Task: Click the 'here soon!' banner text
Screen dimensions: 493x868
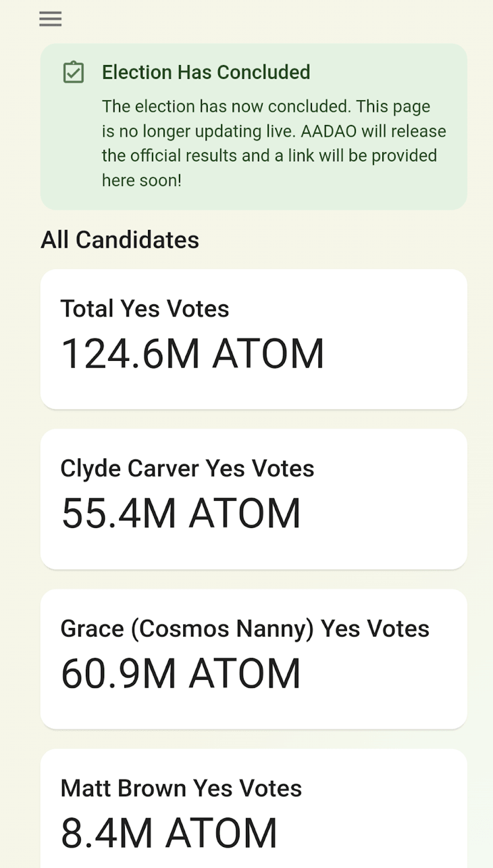Action: [142, 180]
